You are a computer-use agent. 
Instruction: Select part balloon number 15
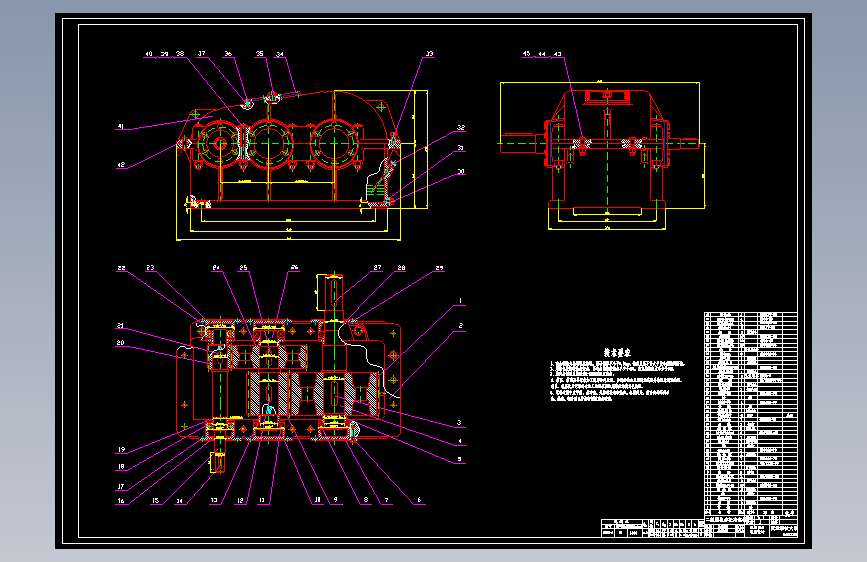coord(156,501)
